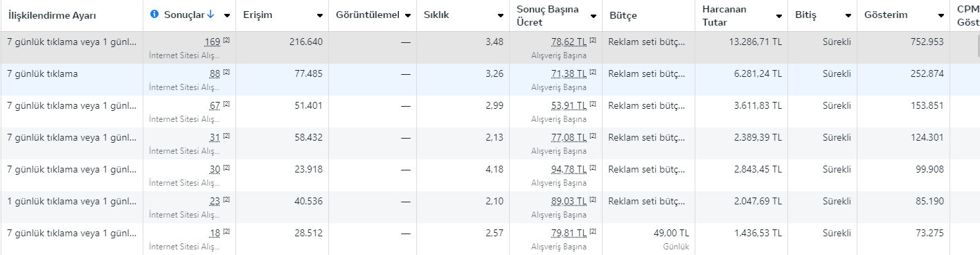Click the 53,91 TL cost per result

pos(569,105)
